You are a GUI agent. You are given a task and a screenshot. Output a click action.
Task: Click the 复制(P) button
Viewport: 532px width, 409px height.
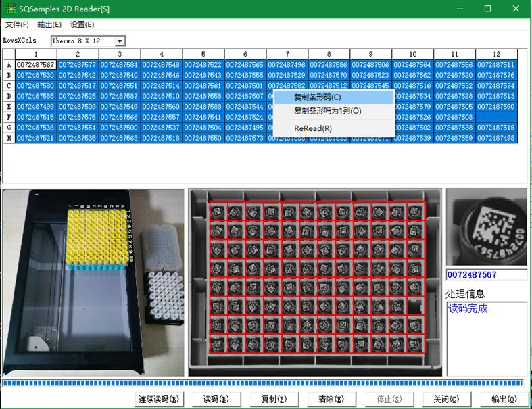point(274,399)
